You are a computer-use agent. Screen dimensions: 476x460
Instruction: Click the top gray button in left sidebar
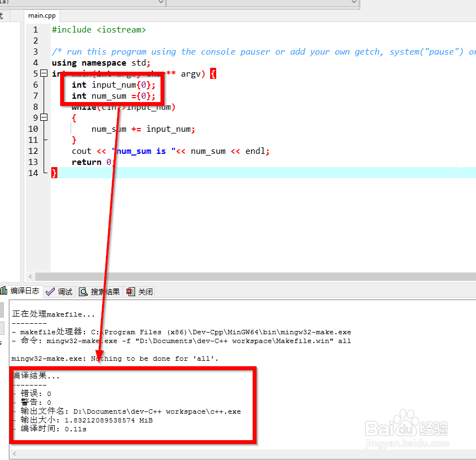click(x=3, y=309)
